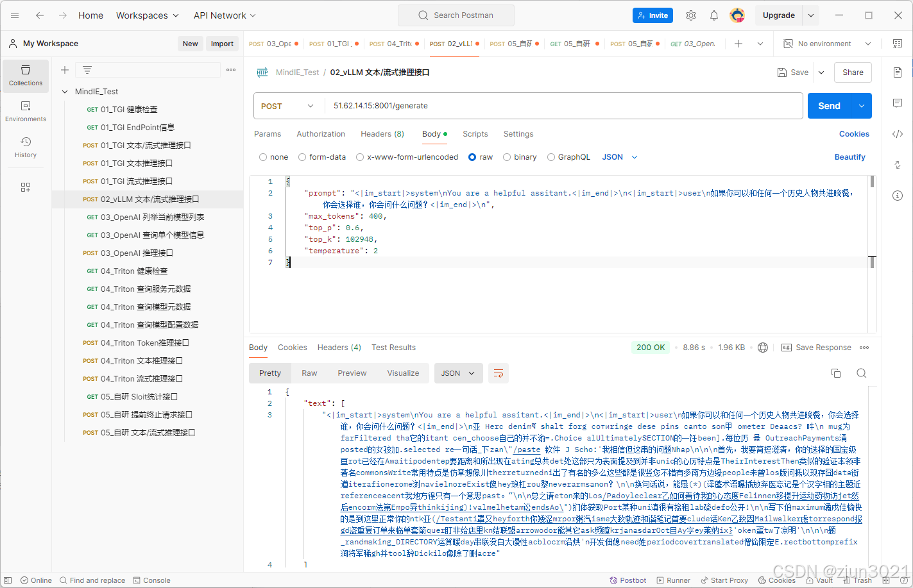Select the form-data body type
The image size is (913, 588).
click(322, 157)
